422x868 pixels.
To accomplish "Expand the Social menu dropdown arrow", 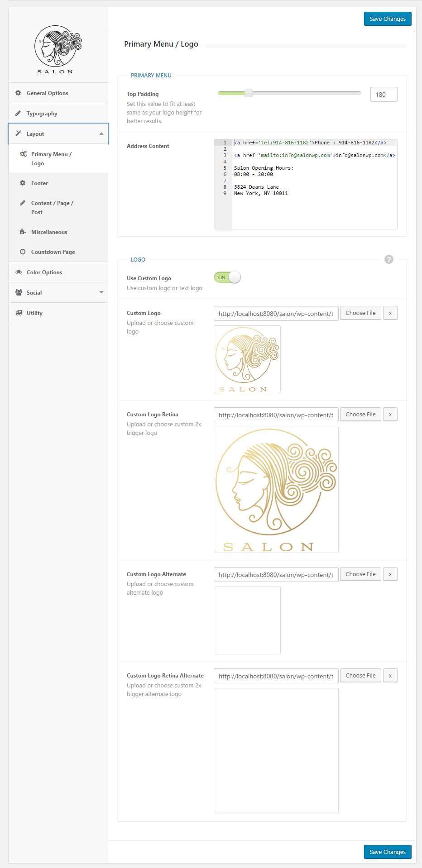I will point(101,292).
